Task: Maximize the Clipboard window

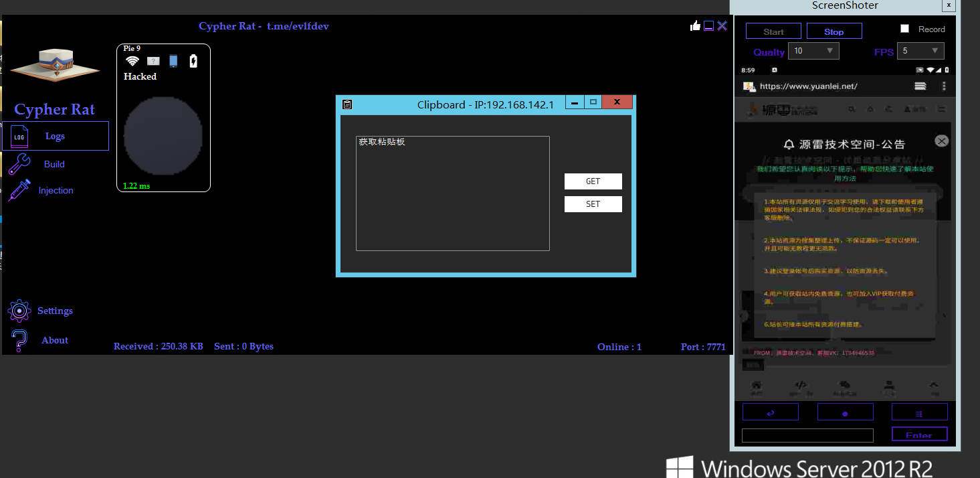Action: 593,102
